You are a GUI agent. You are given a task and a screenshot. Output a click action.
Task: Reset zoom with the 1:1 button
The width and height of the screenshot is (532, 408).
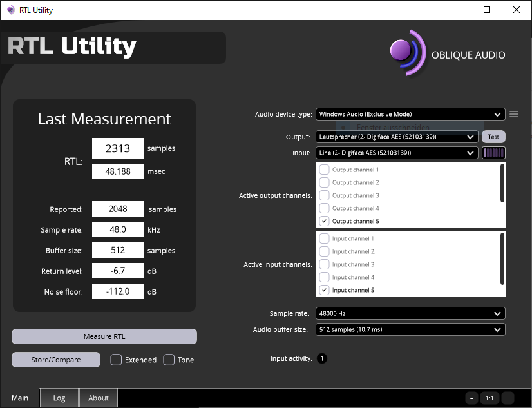coord(489,398)
